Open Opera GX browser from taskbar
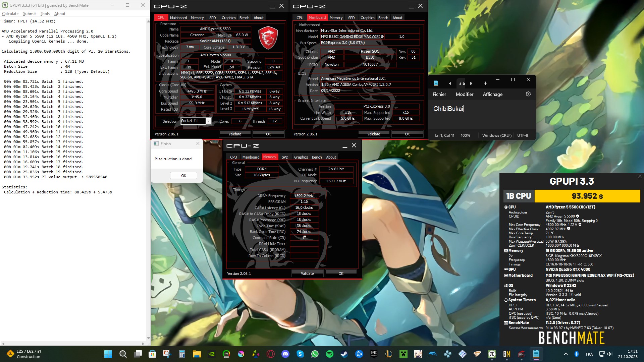This screenshot has height=362, width=644. pyautogui.click(x=270, y=354)
